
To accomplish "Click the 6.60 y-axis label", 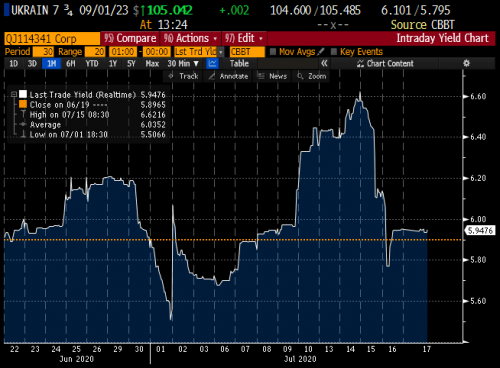I will coord(478,97).
